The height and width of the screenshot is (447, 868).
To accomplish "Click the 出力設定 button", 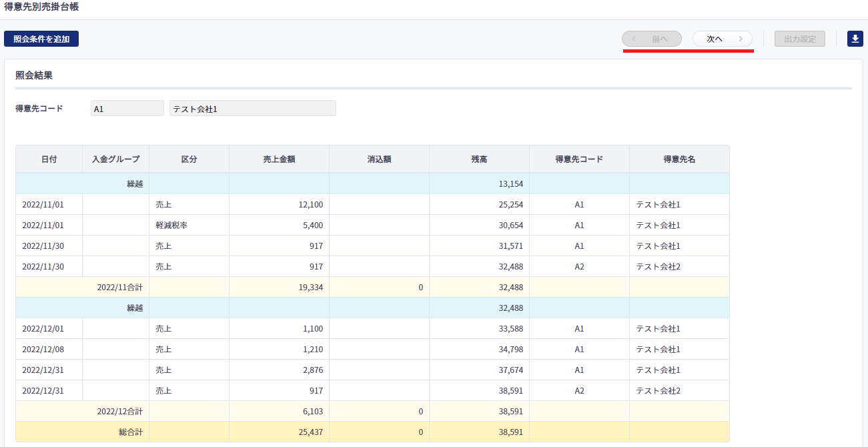I will (800, 39).
